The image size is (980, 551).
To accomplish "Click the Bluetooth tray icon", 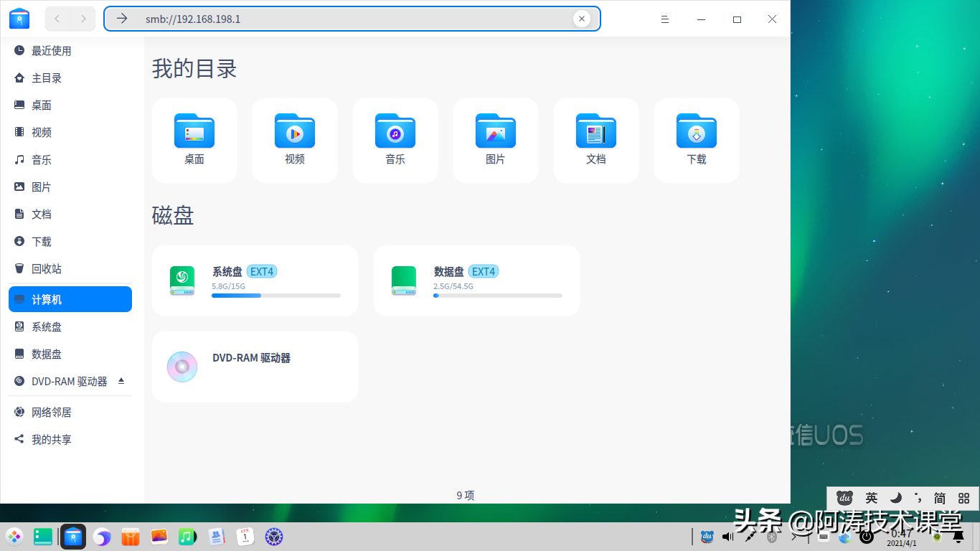I will tap(772, 536).
